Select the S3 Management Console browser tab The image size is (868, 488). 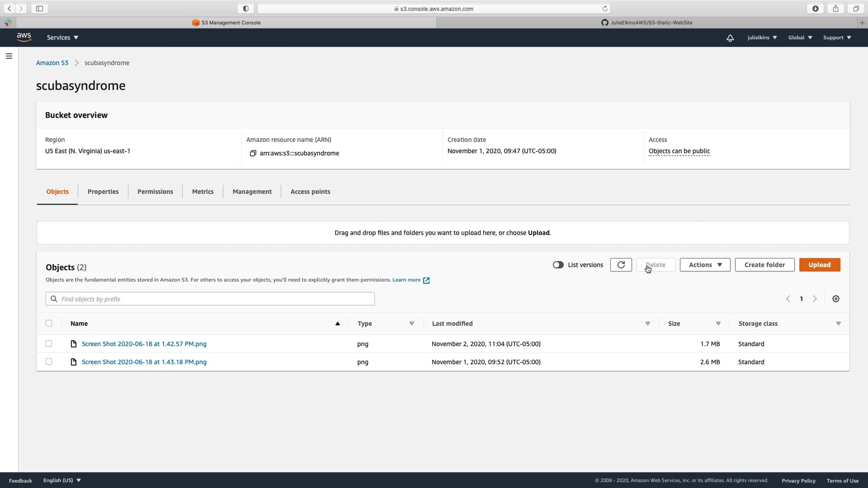226,22
